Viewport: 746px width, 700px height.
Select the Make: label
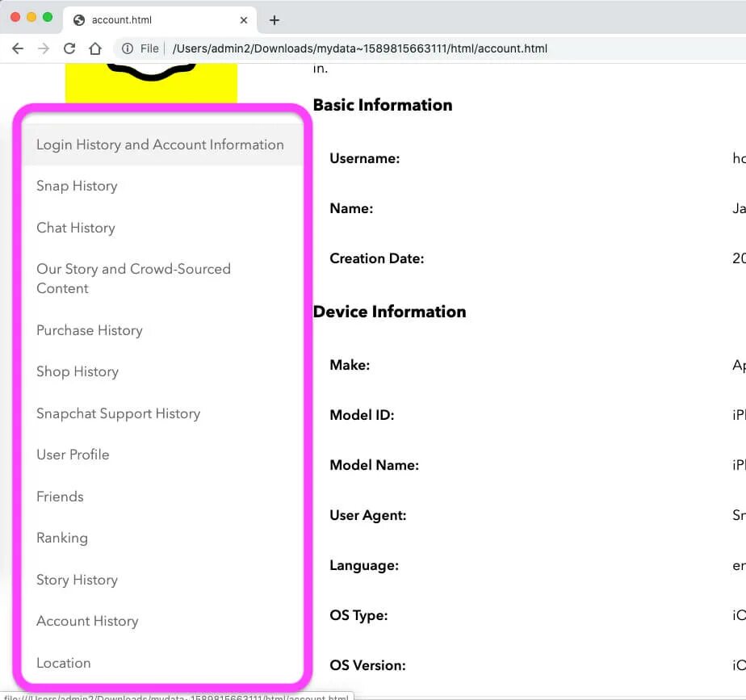point(350,365)
